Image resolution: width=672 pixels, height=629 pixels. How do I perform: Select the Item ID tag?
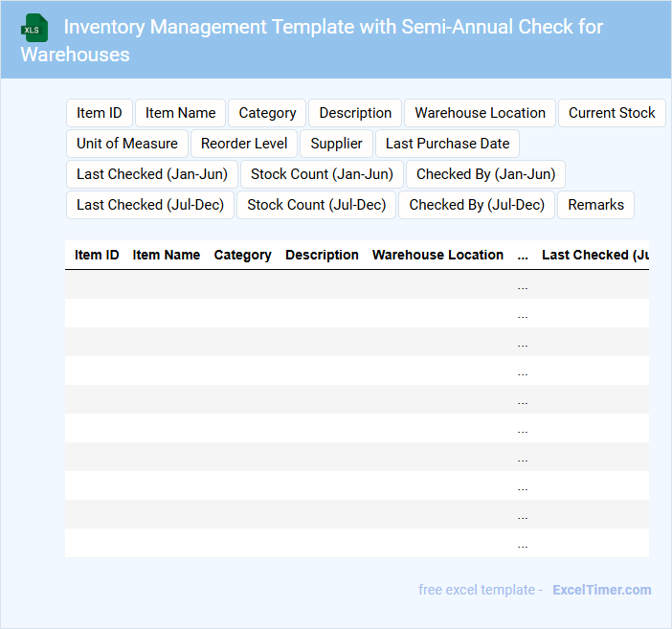point(99,113)
